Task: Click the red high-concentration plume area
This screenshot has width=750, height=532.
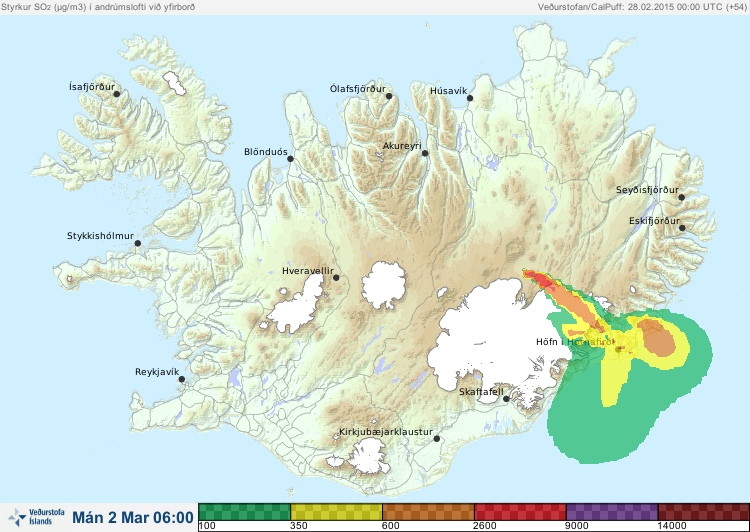Action: [540, 280]
